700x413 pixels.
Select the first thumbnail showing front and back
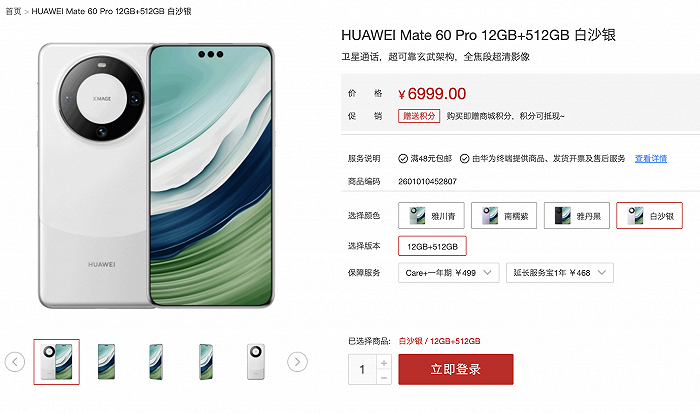[x=57, y=362]
